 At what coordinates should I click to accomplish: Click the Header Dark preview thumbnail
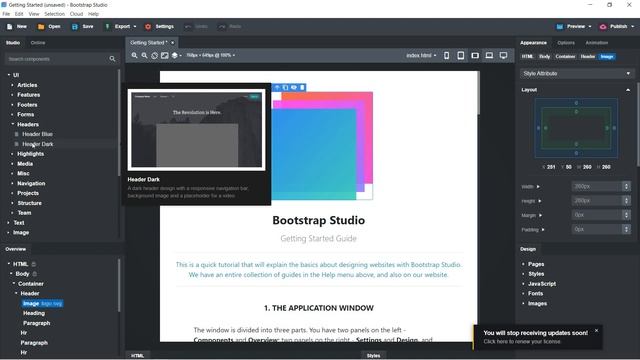point(196,130)
